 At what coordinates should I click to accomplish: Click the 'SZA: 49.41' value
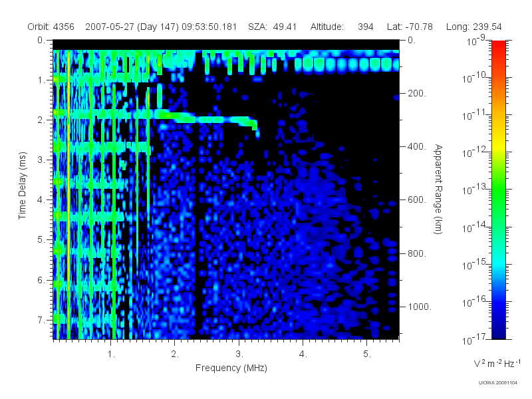coord(272,27)
